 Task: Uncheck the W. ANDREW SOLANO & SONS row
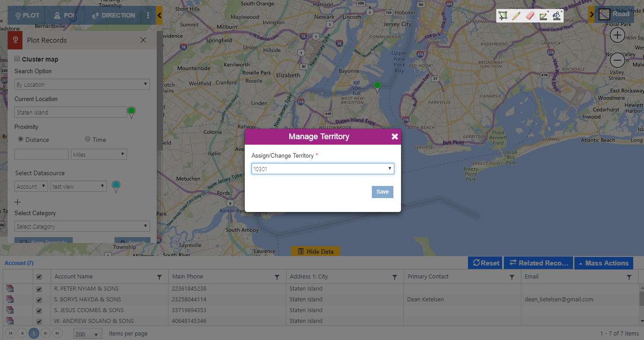coord(39,321)
